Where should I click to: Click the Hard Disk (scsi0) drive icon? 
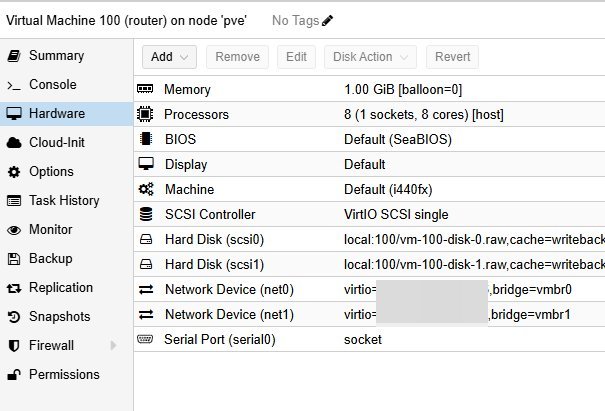point(146,240)
